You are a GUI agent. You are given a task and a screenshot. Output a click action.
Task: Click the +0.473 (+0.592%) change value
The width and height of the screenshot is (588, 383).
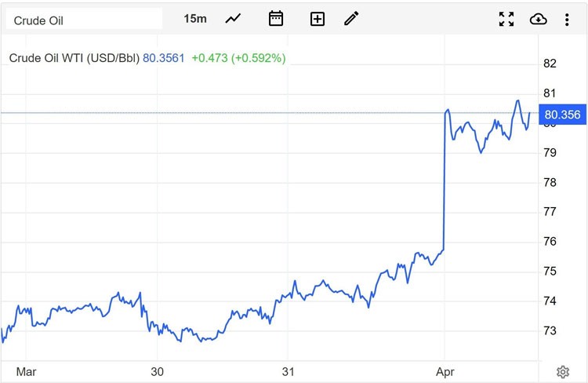(x=238, y=57)
